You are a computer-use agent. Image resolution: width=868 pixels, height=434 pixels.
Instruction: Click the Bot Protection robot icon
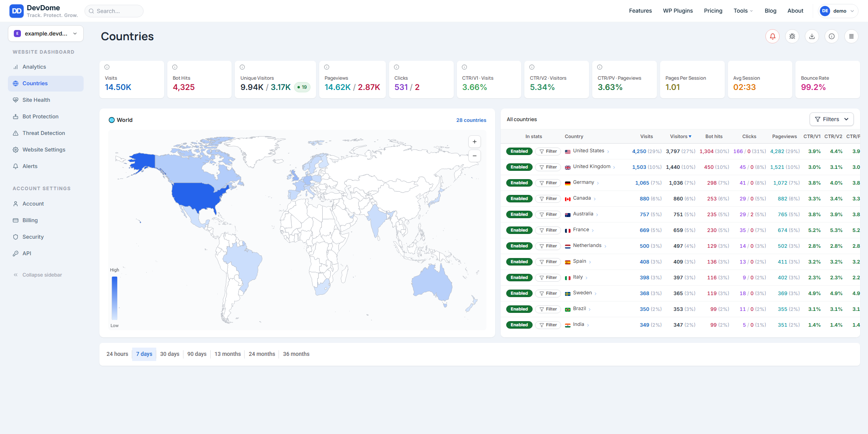16,117
